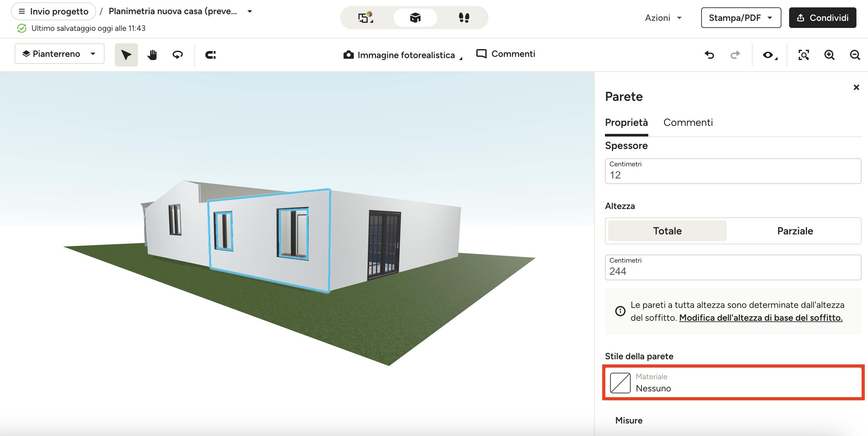The image size is (868, 436).
Task: Click the info circle icon in note
Action: tap(620, 311)
